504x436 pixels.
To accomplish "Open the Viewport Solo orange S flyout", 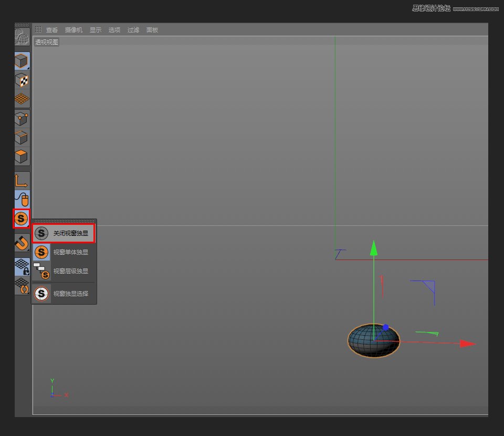I will tap(22, 219).
